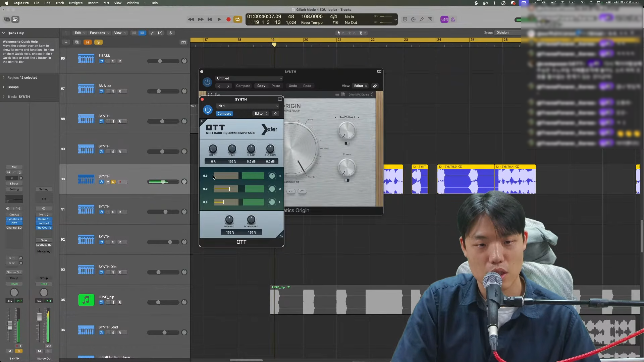Click the SYNTH track 90 volume slider
Viewport: 644px width, 362px height.
[163, 182]
